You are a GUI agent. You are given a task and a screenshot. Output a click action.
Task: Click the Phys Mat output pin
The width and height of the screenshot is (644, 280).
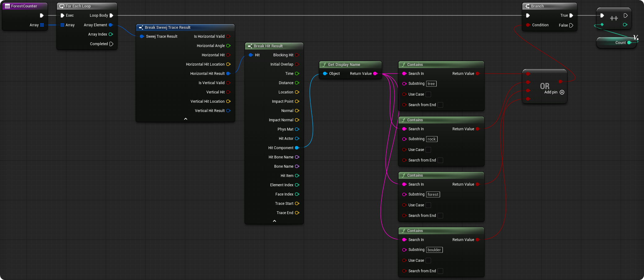point(297,129)
